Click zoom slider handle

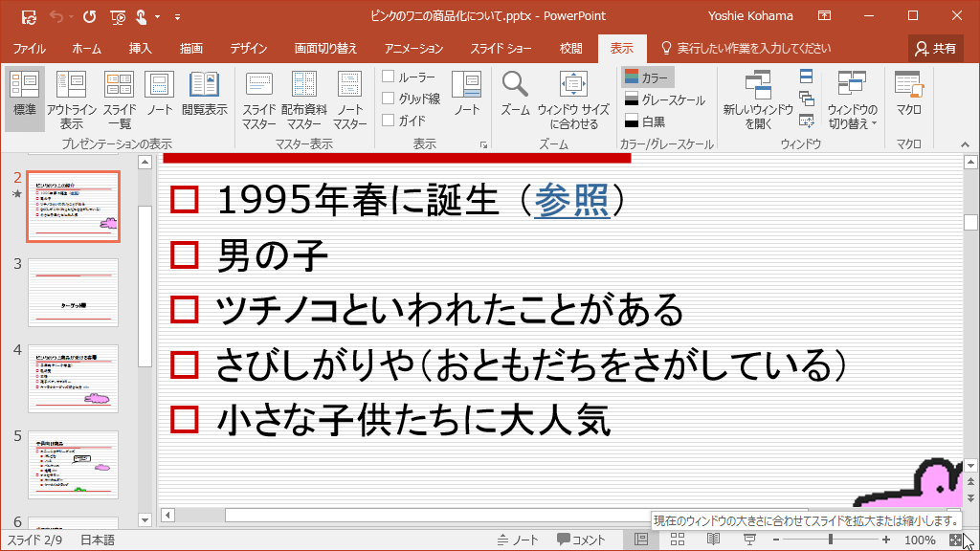click(x=831, y=540)
